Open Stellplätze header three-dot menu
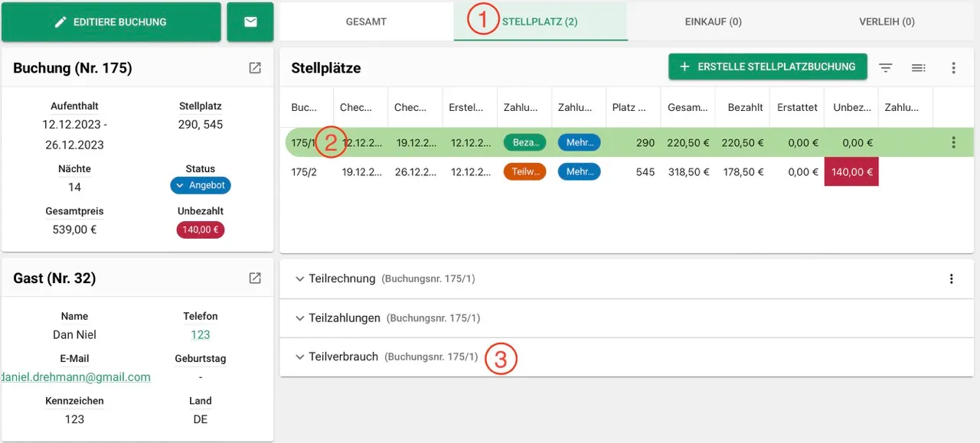This screenshot has width=980, height=443. (x=953, y=67)
